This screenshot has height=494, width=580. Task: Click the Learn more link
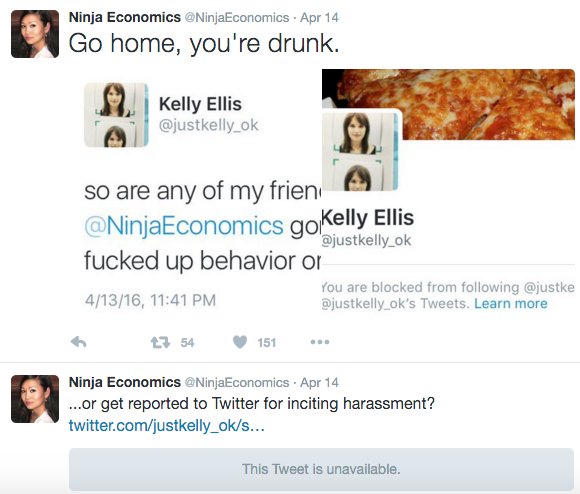tap(511, 304)
